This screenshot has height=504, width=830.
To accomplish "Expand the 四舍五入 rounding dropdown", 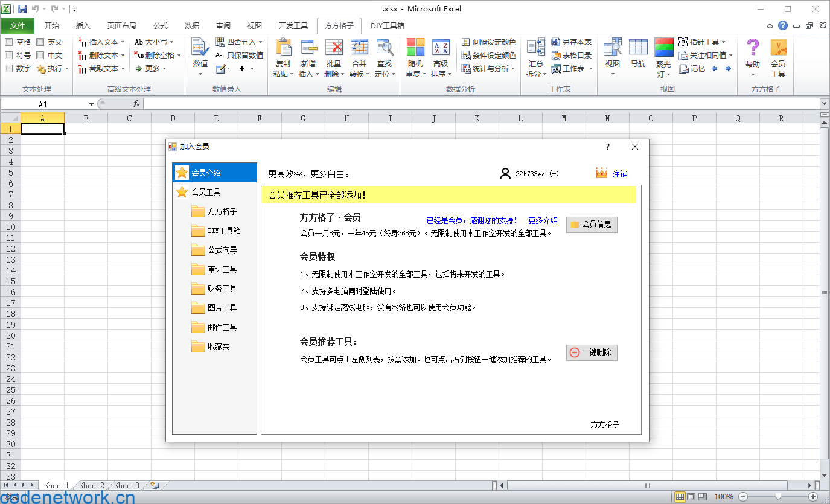I will [260, 42].
